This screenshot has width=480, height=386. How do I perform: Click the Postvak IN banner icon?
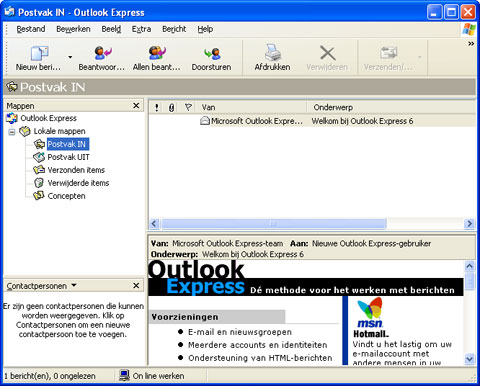(x=12, y=87)
